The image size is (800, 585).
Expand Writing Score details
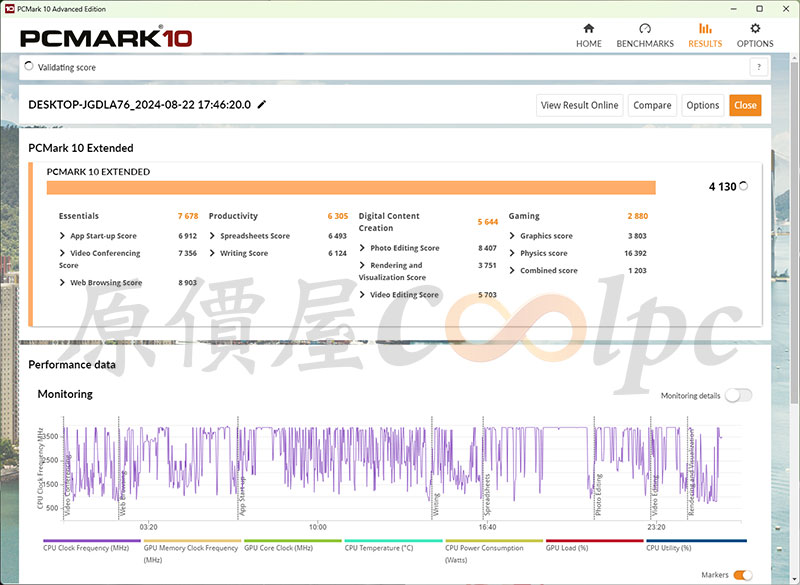(x=212, y=253)
